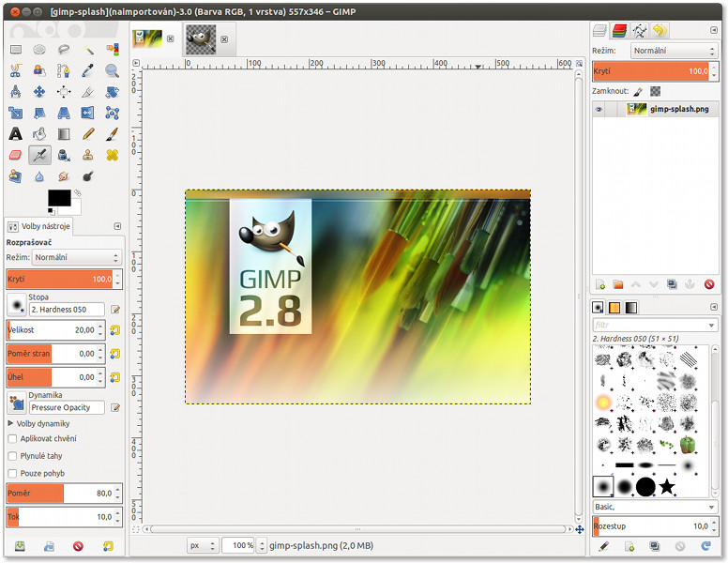728x563 pixels.
Task: Select the Clone stamp tool
Action: point(88,155)
